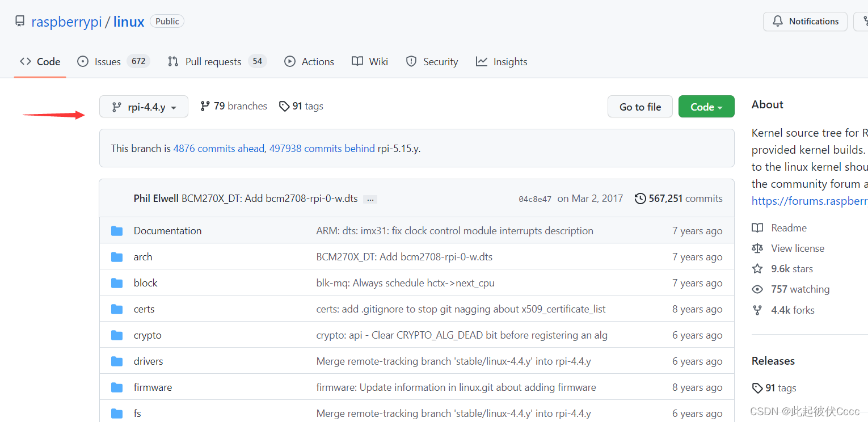Click the Phil Elwell author link
Image resolution: width=868 pixels, height=422 pixels.
pyautogui.click(x=156, y=199)
